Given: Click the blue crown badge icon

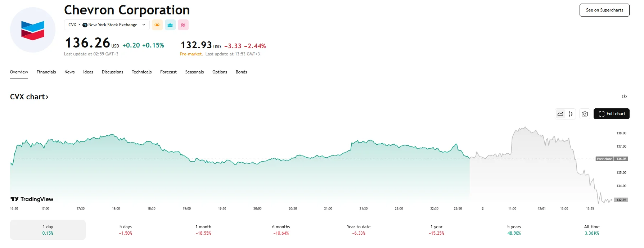Looking at the screenshot, I should tap(170, 25).
